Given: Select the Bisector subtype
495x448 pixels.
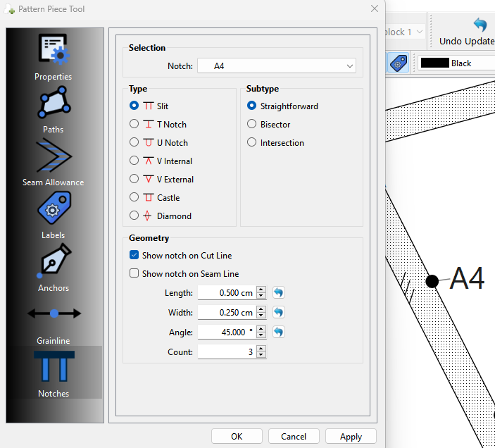Looking at the screenshot, I should tap(252, 125).
